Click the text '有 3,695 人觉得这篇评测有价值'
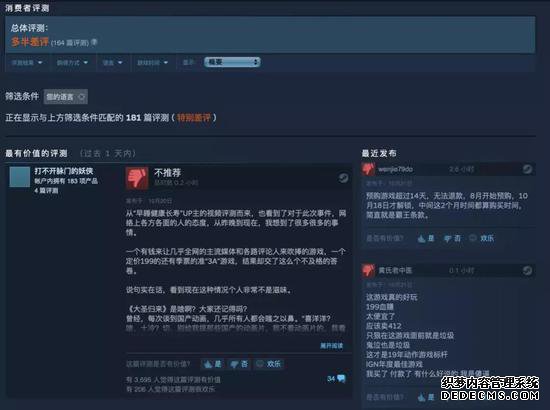The image size is (550, 410). click(173, 380)
